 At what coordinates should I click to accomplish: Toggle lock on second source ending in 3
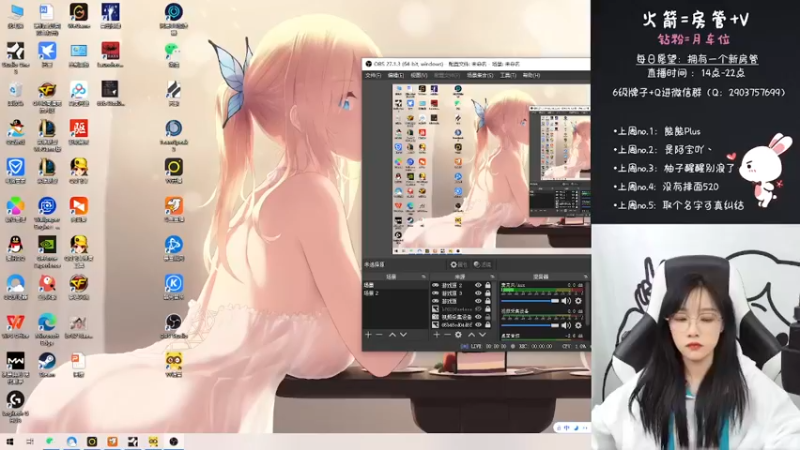[488, 293]
